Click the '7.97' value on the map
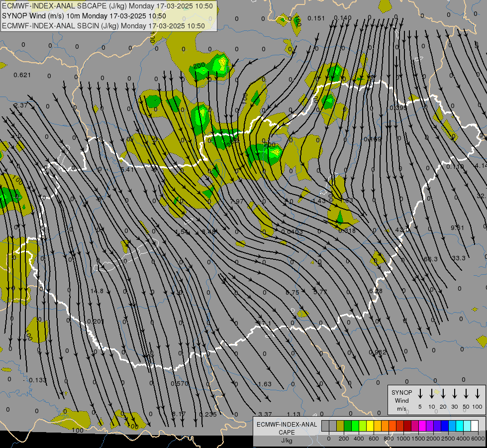The height and width of the screenshot is (448, 487). (x=237, y=201)
